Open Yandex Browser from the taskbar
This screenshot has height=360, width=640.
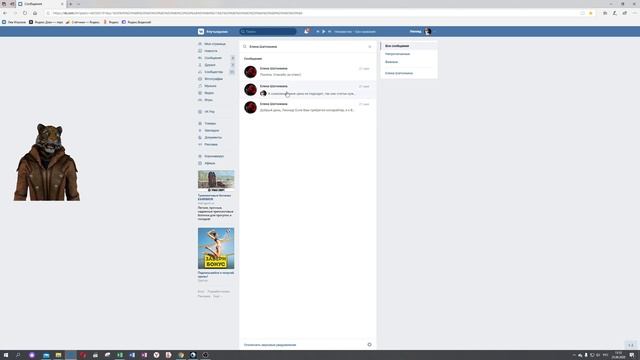[x=156, y=355]
